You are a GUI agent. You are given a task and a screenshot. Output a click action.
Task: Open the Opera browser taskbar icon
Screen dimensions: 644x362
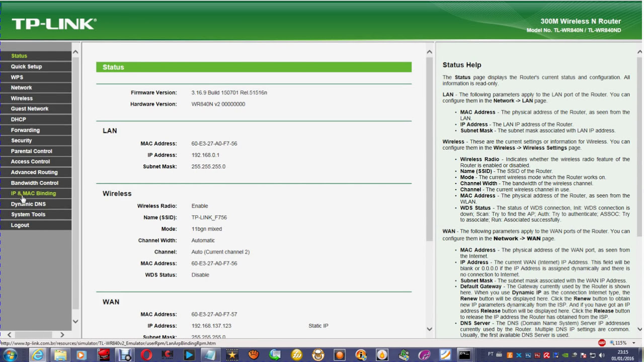coord(146,355)
